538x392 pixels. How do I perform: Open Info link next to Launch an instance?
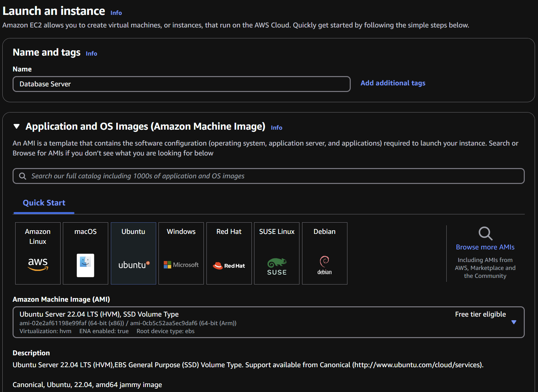pos(116,13)
